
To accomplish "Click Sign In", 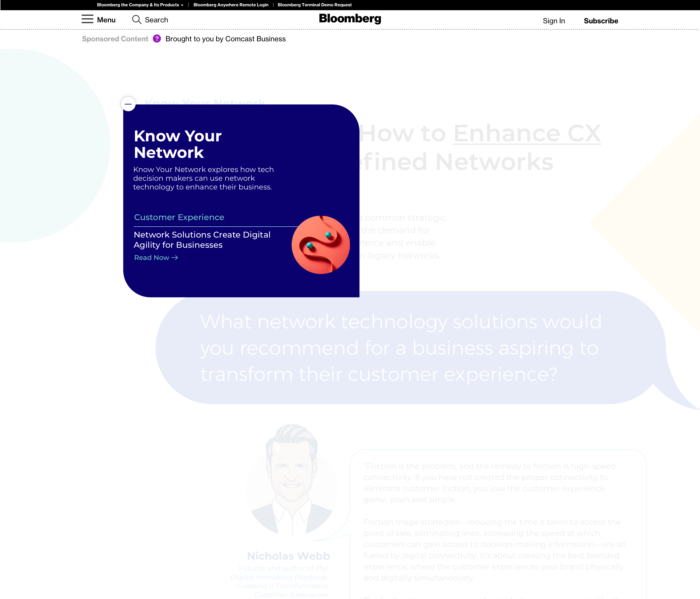I will [553, 21].
